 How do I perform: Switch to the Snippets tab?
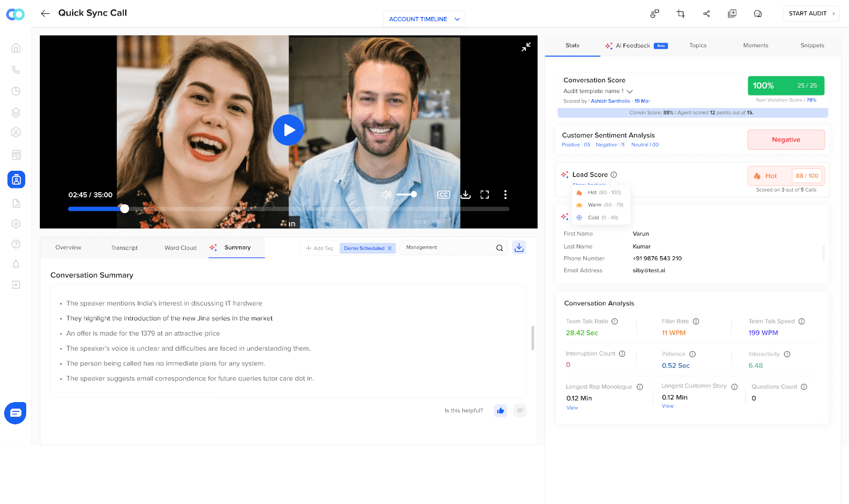pos(812,46)
